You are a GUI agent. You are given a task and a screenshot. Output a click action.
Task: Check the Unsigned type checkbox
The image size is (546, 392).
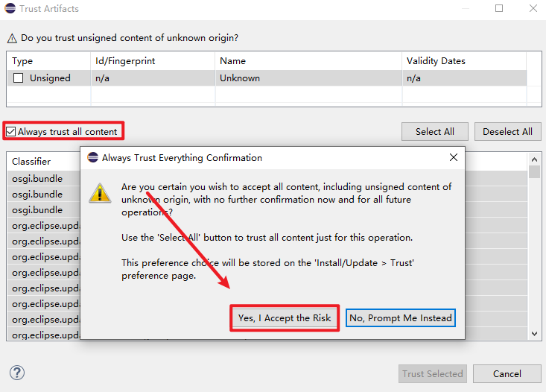[x=19, y=78]
